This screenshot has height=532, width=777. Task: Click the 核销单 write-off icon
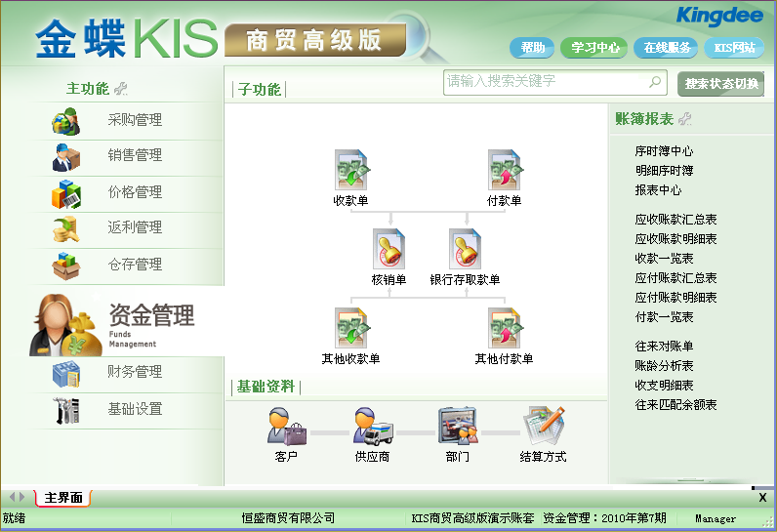click(x=388, y=250)
